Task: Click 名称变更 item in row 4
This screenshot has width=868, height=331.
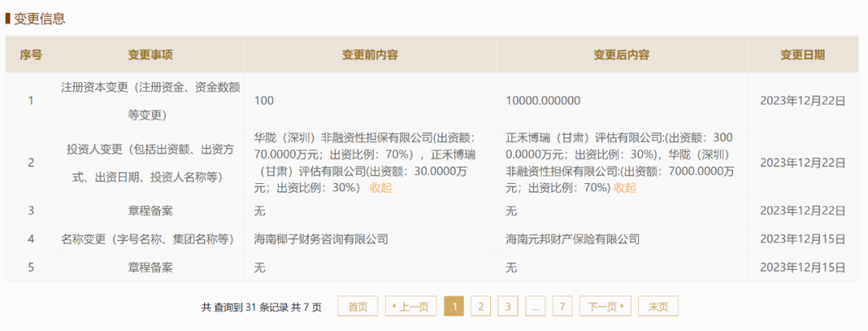Action: (x=150, y=239)
